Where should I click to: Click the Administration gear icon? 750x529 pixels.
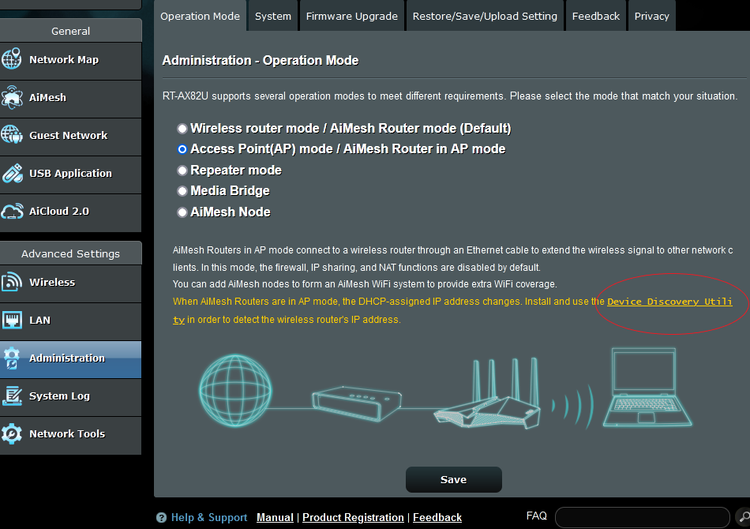[11, 358]
